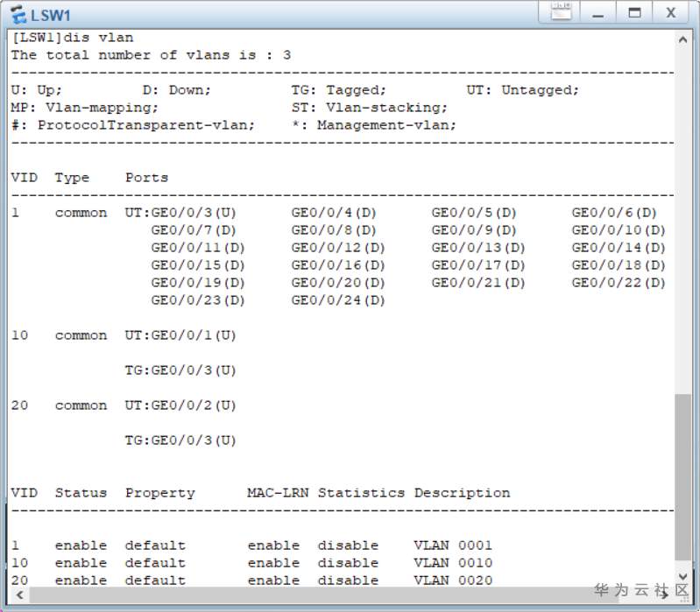Click the 'Property' column header
Screen dimensions: 700x612
click(x=159, y=493)
